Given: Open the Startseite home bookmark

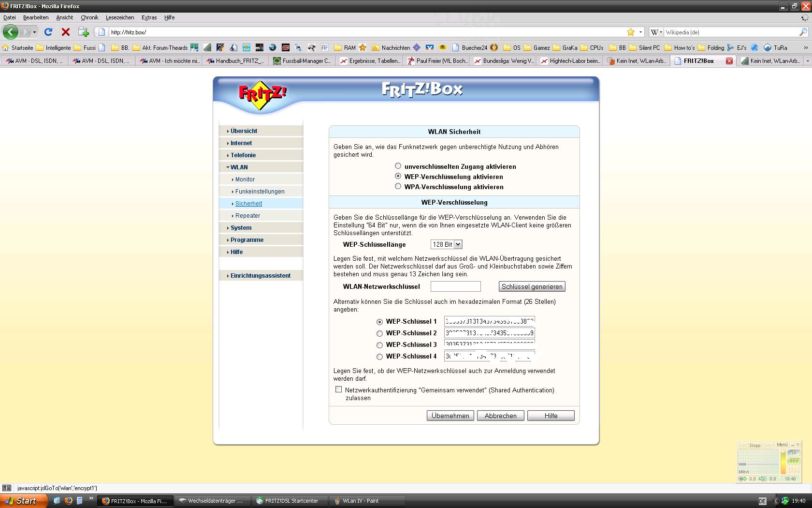Looking at the screenshot, I should (18, 47).
